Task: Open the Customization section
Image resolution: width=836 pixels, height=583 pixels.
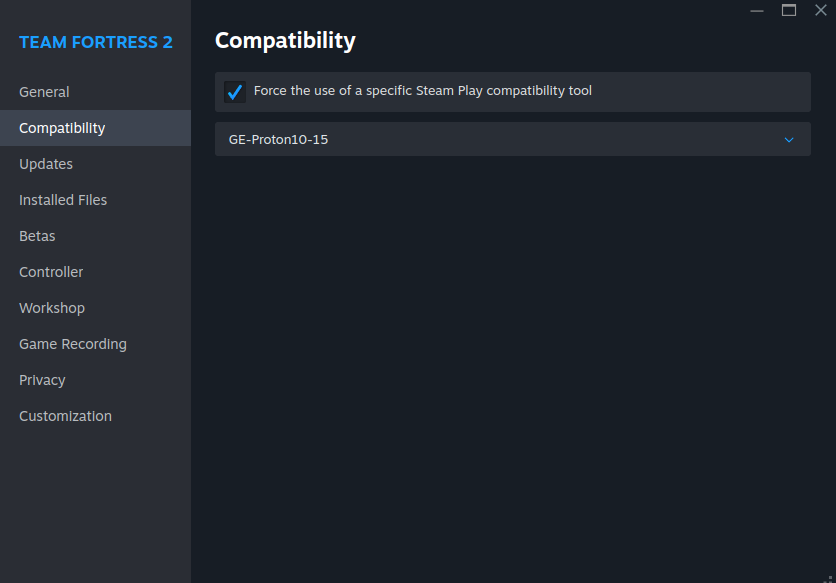Action: coord(65,416)
